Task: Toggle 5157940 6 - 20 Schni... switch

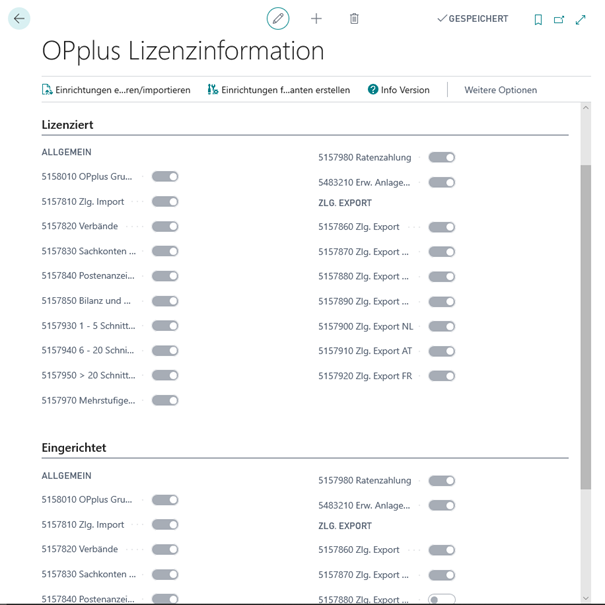Action: coord(165,350)
